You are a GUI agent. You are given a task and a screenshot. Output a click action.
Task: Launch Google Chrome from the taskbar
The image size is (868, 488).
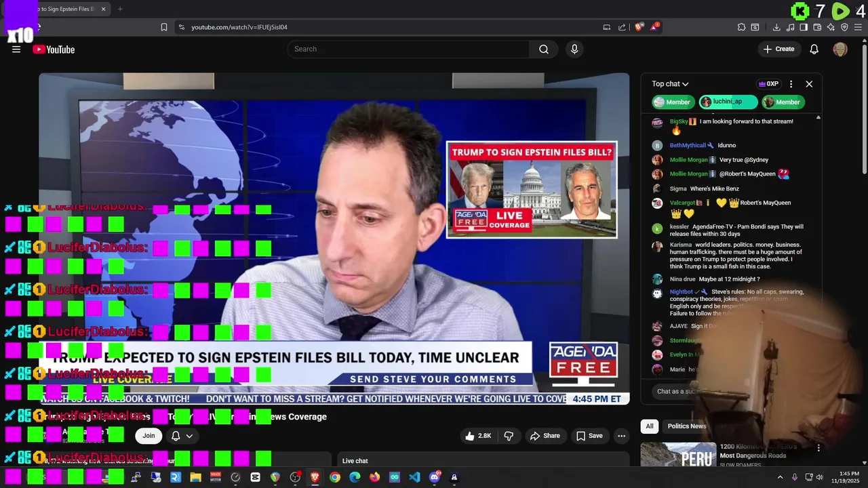point(335,477)
